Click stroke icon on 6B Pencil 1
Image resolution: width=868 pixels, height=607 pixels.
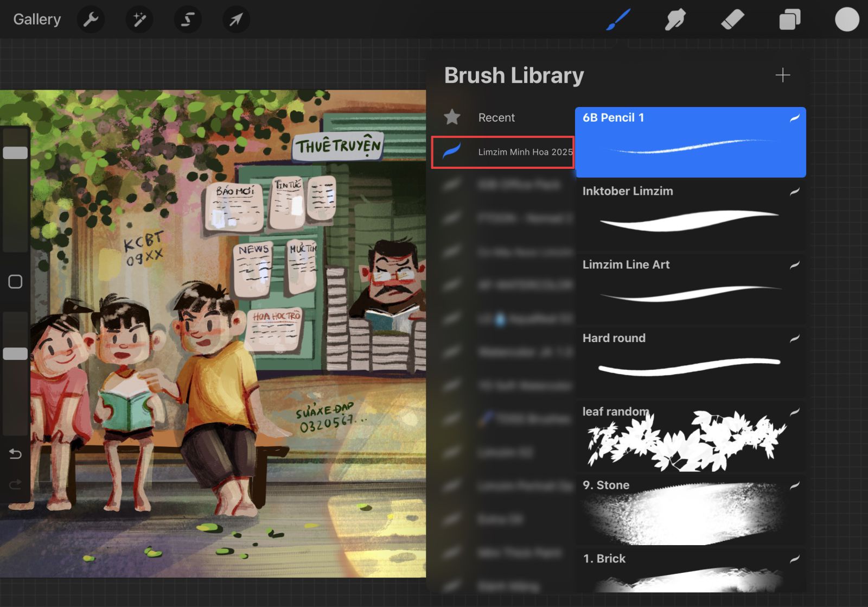click(x=795, y=118)
